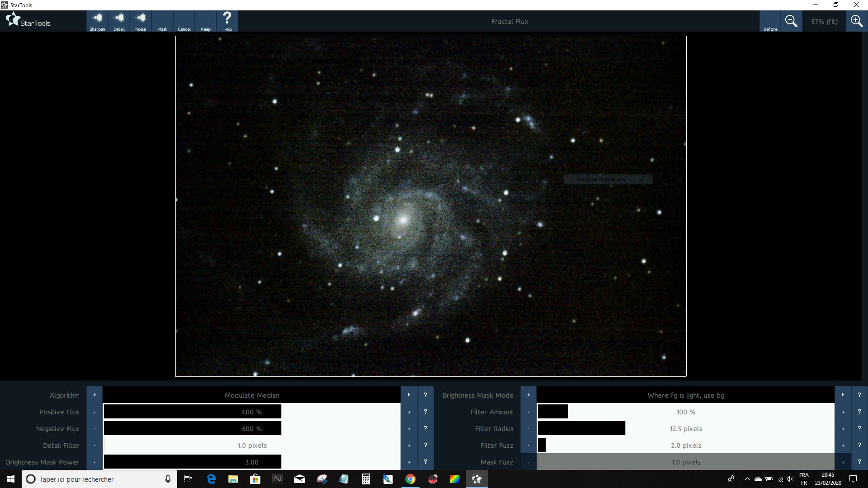Show help for Filter Amount

859,412
